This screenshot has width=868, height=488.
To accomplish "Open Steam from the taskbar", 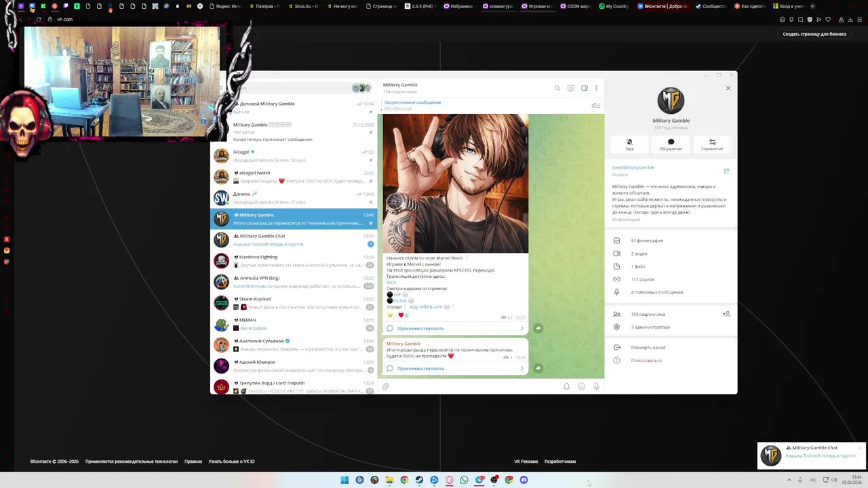I will [x=419, y=480].
